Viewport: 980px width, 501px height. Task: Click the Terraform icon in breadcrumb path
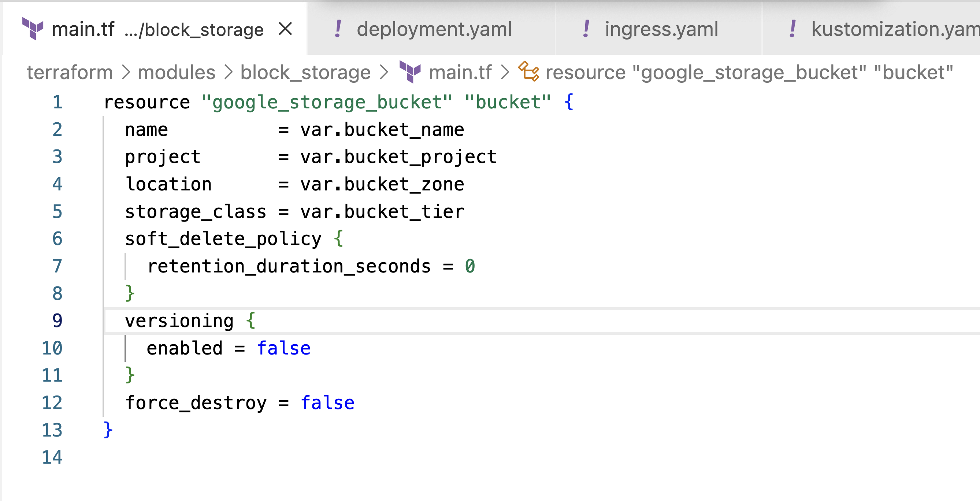[x=410, y=72]
